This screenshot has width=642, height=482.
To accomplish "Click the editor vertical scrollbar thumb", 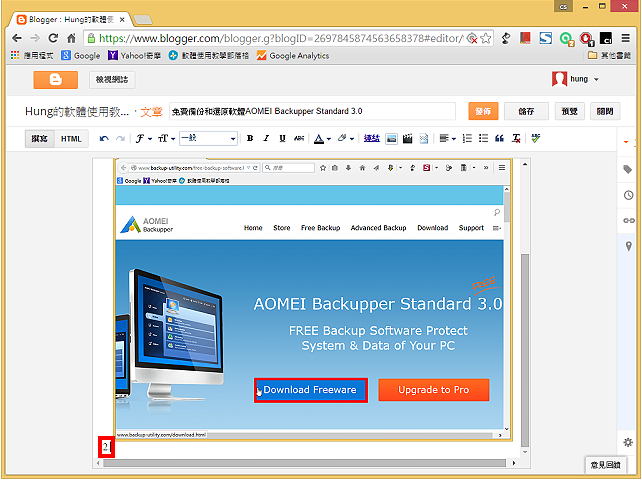I will click(525, 350).
